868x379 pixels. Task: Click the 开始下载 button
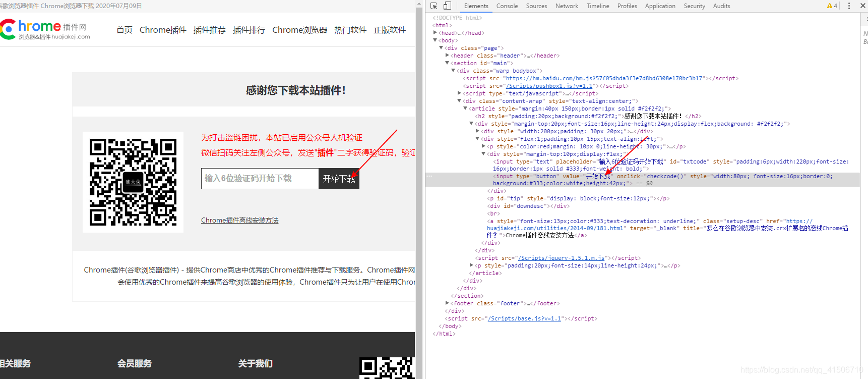tap(339, 179)
